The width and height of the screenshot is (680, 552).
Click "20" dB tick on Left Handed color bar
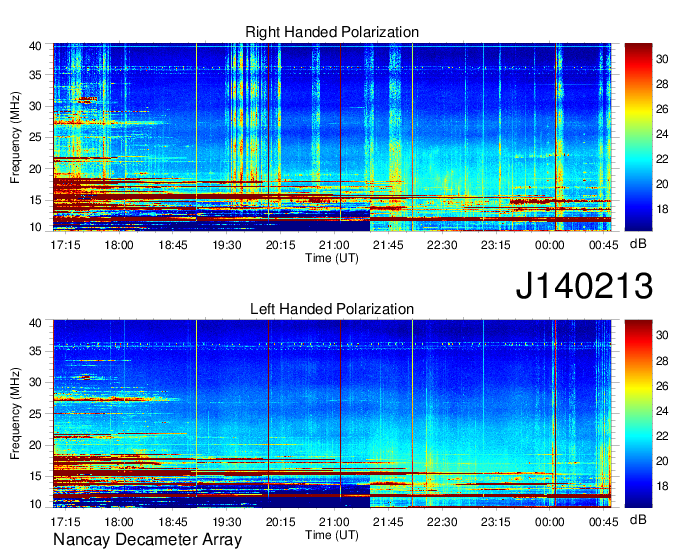tap(662, 461)
